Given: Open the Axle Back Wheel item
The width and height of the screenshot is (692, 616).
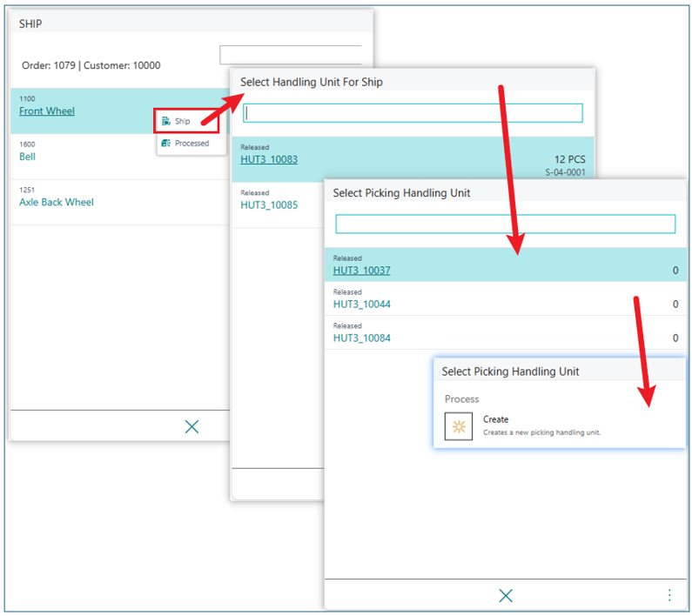Looking at the screenshot, I should click(57, 202).
